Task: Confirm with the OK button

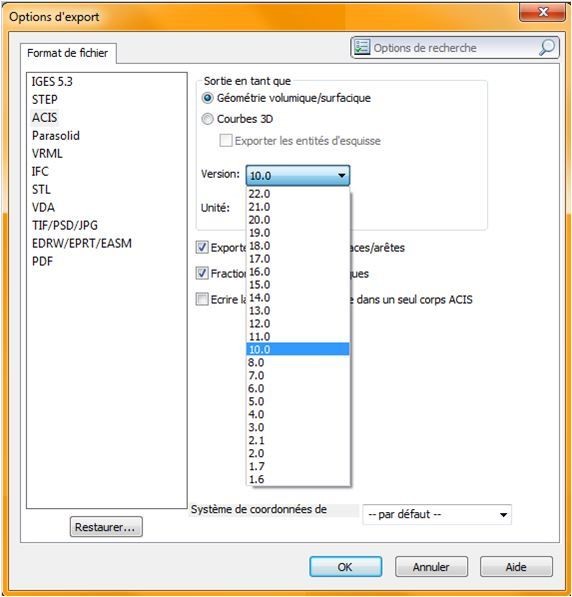Action: pos(345,567)
